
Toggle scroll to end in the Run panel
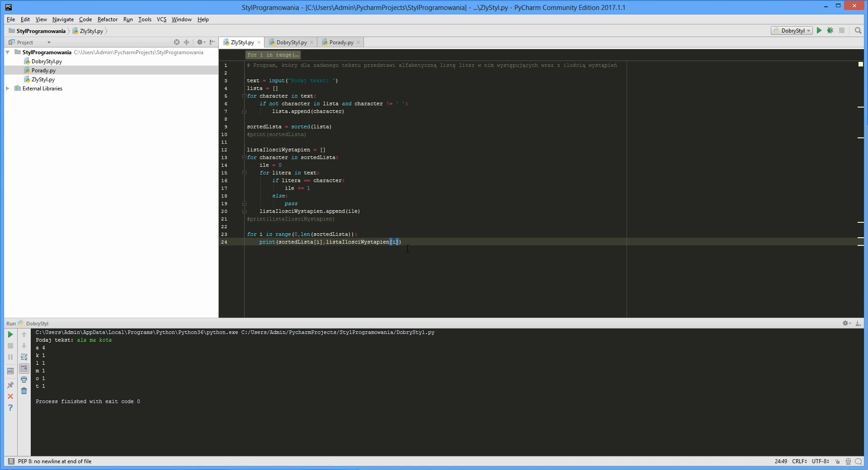coord(24,367)
